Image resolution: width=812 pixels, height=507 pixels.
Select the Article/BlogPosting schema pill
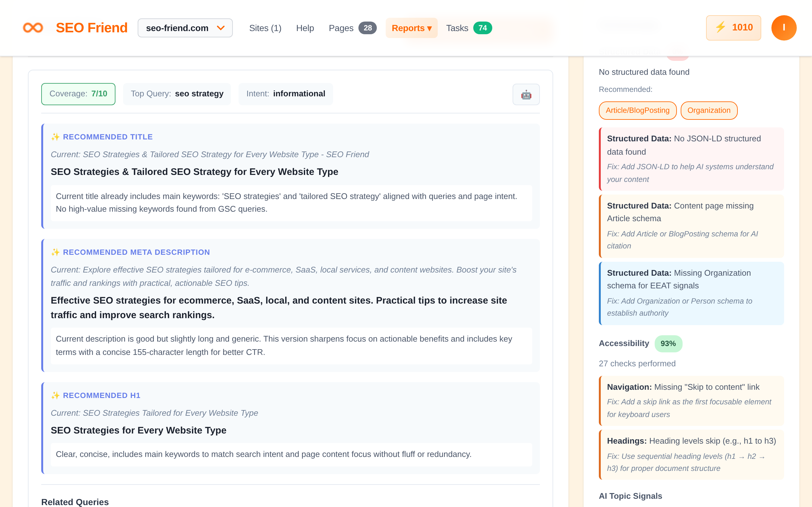pos(637,110)
